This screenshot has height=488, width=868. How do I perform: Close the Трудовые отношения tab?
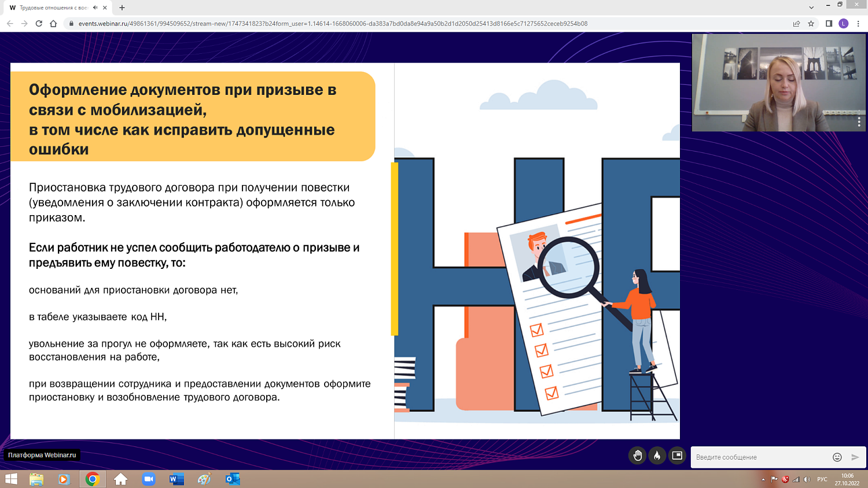[105, 8]
